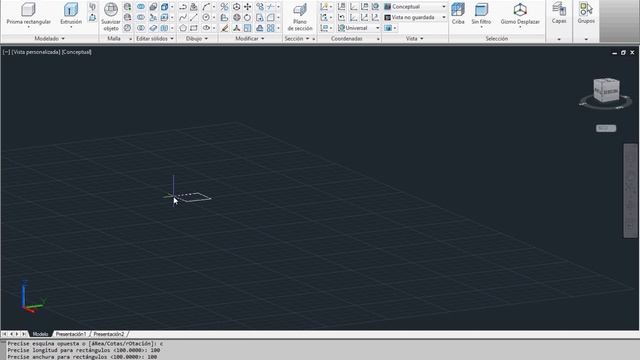Screen dimensions: 640x360
Task: Select the Rectangle tool in Dibujo
Action: (x=194, y=28)
